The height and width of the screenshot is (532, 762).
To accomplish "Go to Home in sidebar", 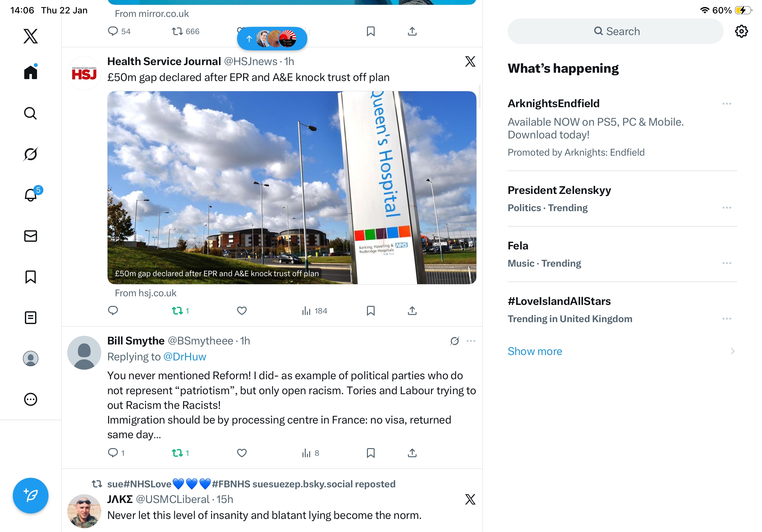I will click(x=31, y=72).
